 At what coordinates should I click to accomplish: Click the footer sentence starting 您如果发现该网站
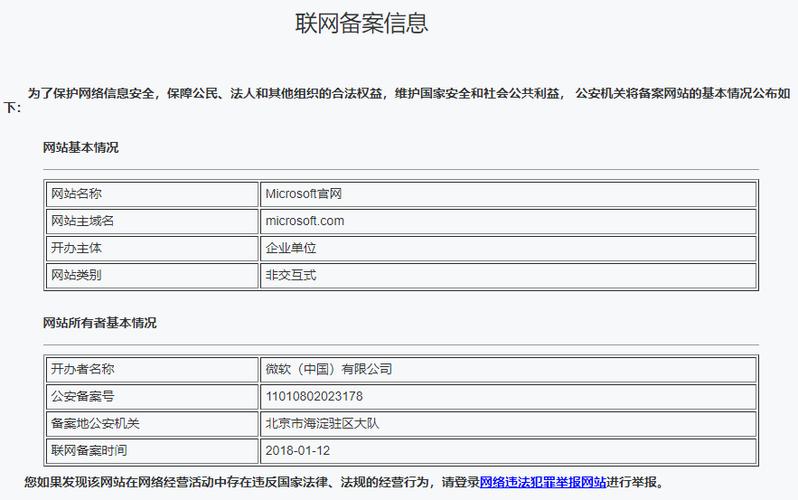[x=345, y=482]
